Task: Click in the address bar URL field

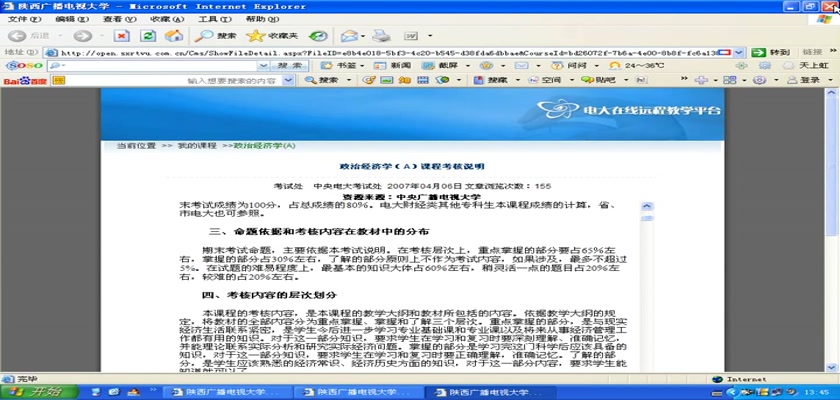Action: (x=388, y=52)
